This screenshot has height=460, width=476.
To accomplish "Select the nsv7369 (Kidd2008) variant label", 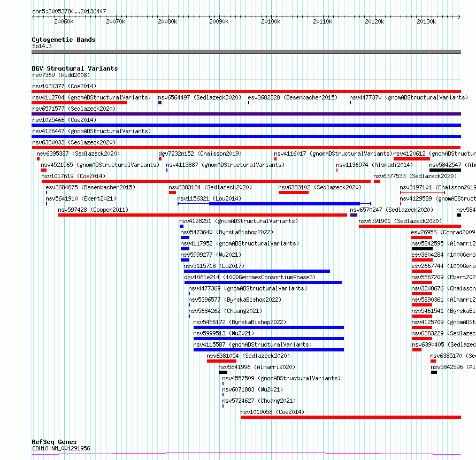I will 61,75.
